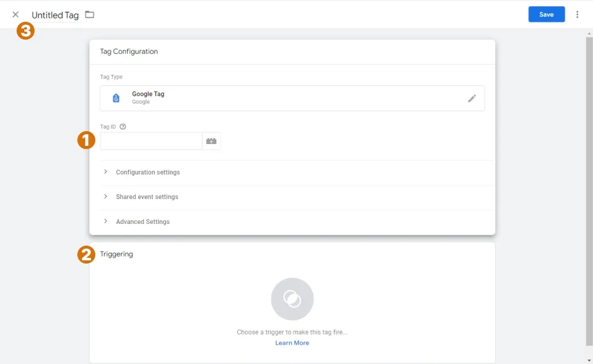Open the three-dot more options menu
The width and height of the screenshot is (593, 364).
(577, 14)
